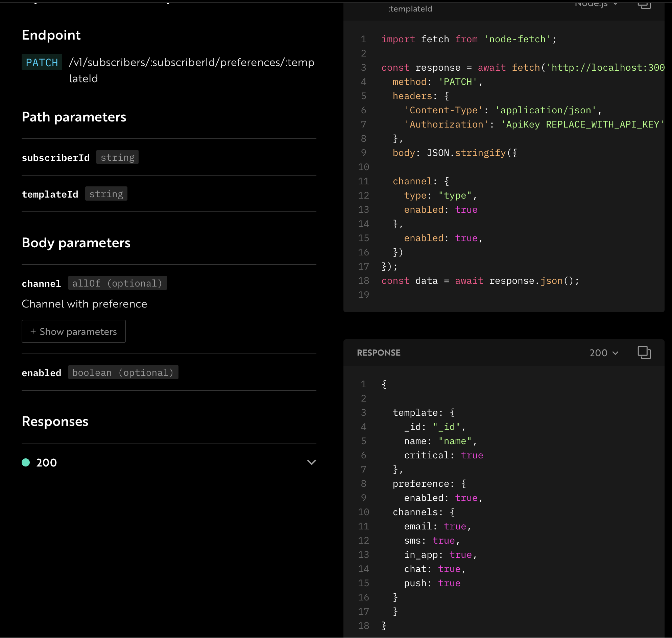
Task: Click the green status dot beside 200
Action: [26, 462]
